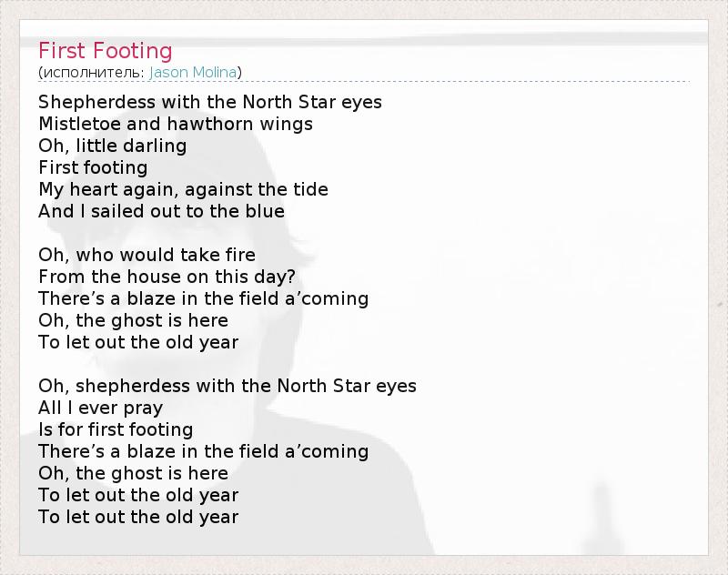Viewport: 728px width, 575px height.
Task: Select the line 'My heart again, against the tide'
Action: 183,189
